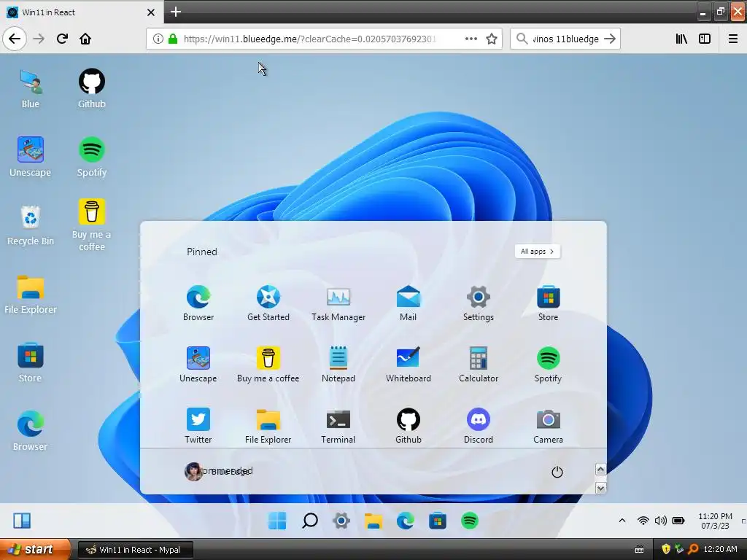
Task: Open Github in the pinned apps grid
Action: [409, 426]
